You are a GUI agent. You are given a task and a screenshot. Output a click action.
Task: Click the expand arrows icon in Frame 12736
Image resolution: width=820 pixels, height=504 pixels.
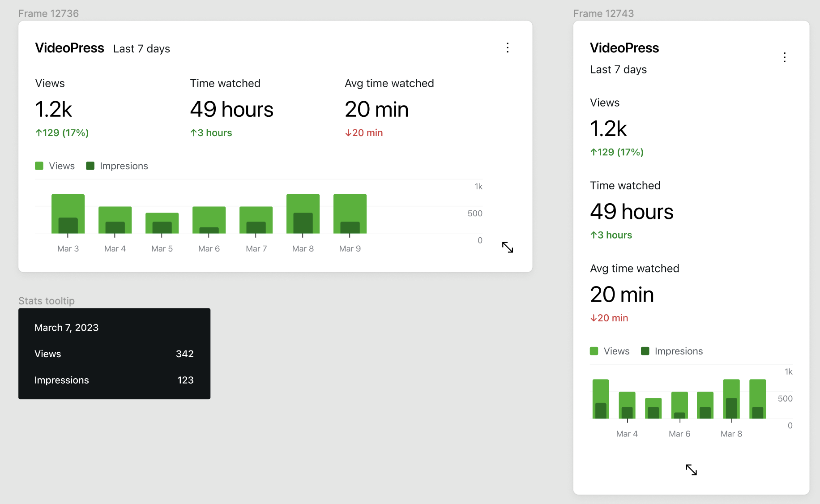click(508, 247)
